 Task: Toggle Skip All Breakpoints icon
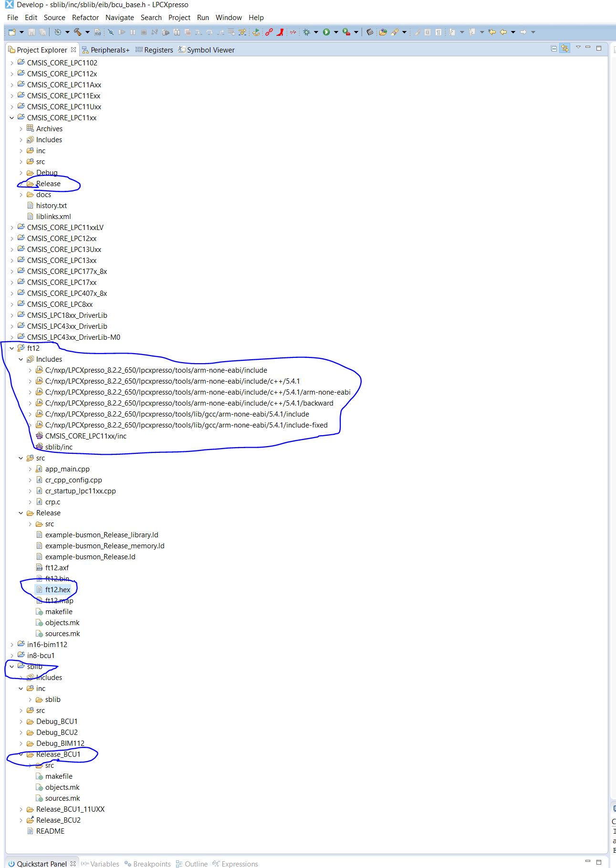111,32
